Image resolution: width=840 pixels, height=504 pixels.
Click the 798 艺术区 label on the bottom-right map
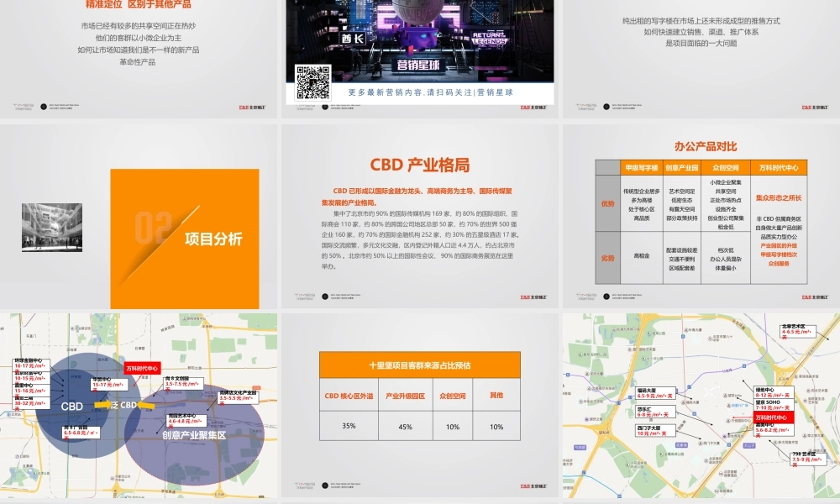coord(808,457)
